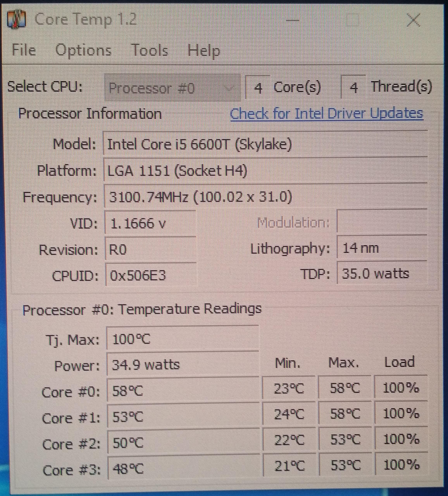Click the Processor Information heading
Screen dimensions: 448x496
[90, 114]
